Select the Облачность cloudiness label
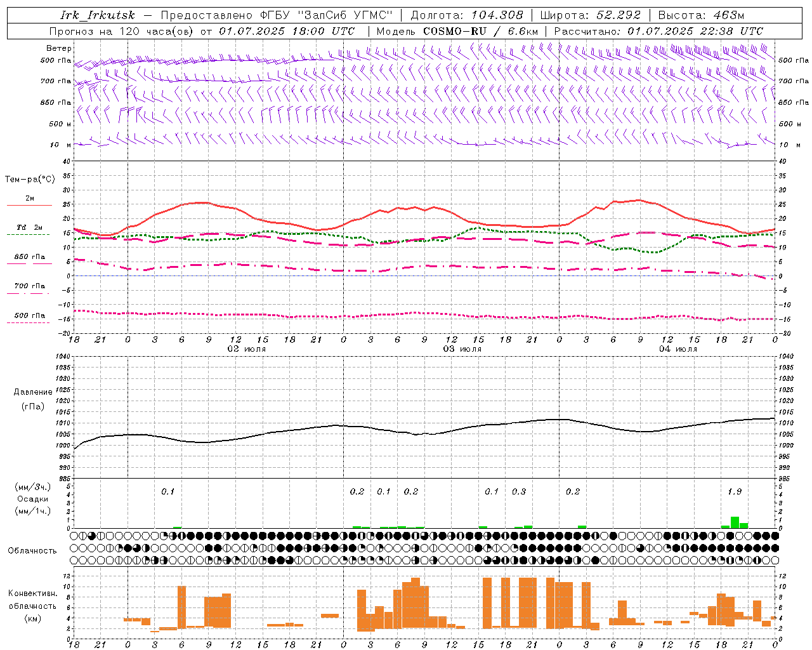812x650 pixels. click(x=32, y=550)
